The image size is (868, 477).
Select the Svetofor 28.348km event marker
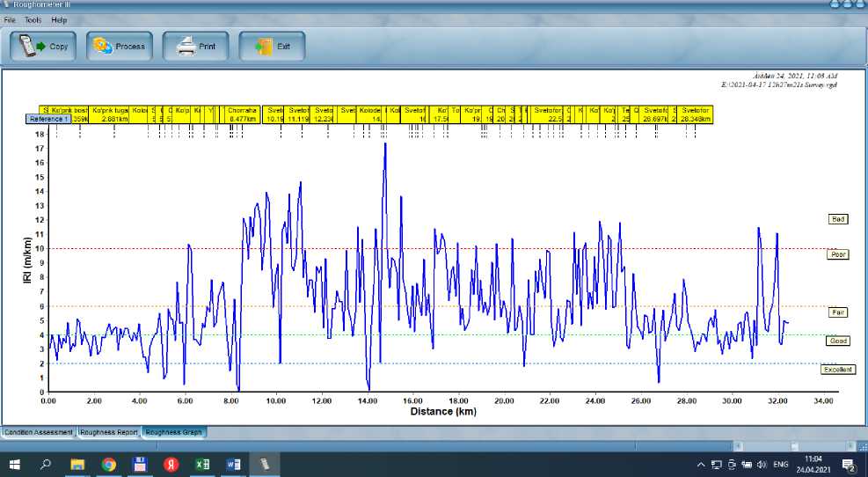pos(695,114)
